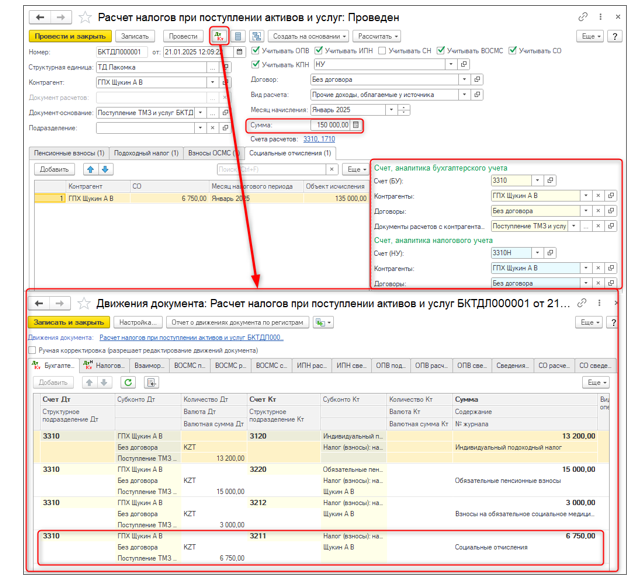643x583 pixels.
Task: Toggle Учитывать СО checkbox
Action: (x=513, y=50)
